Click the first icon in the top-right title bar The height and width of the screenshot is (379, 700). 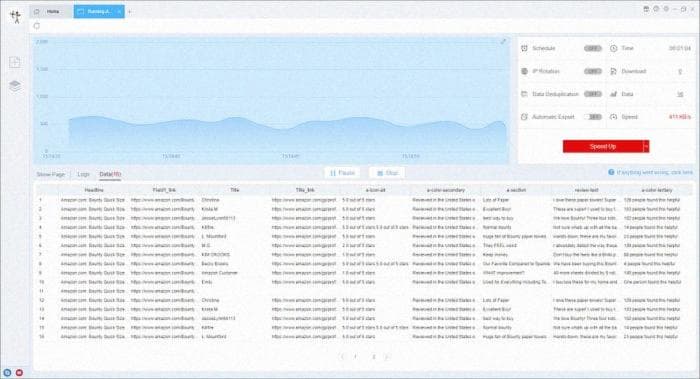point(646,9)
